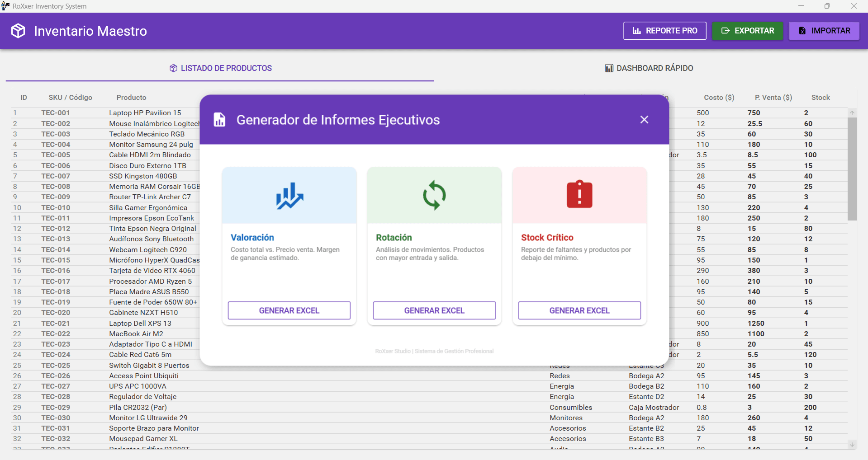868x460 pixels.
Task: Click the IMPORTAR button
Action: click(824, 31)
